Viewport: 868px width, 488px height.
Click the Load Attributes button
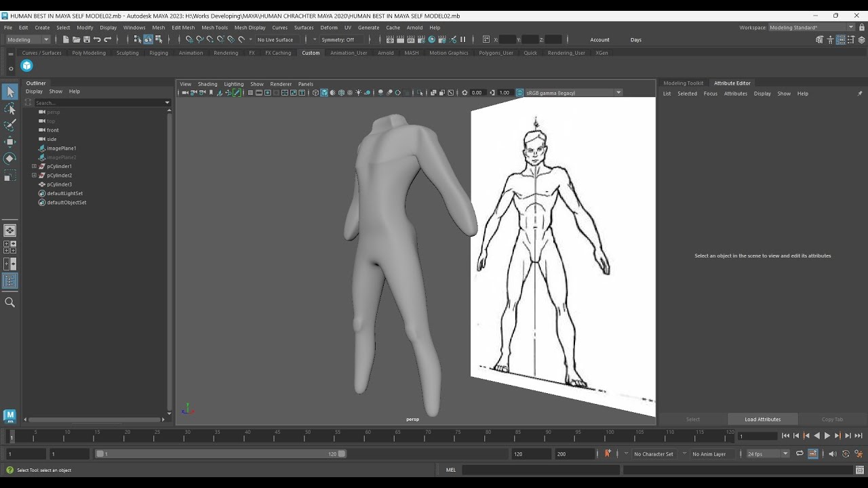762,420
